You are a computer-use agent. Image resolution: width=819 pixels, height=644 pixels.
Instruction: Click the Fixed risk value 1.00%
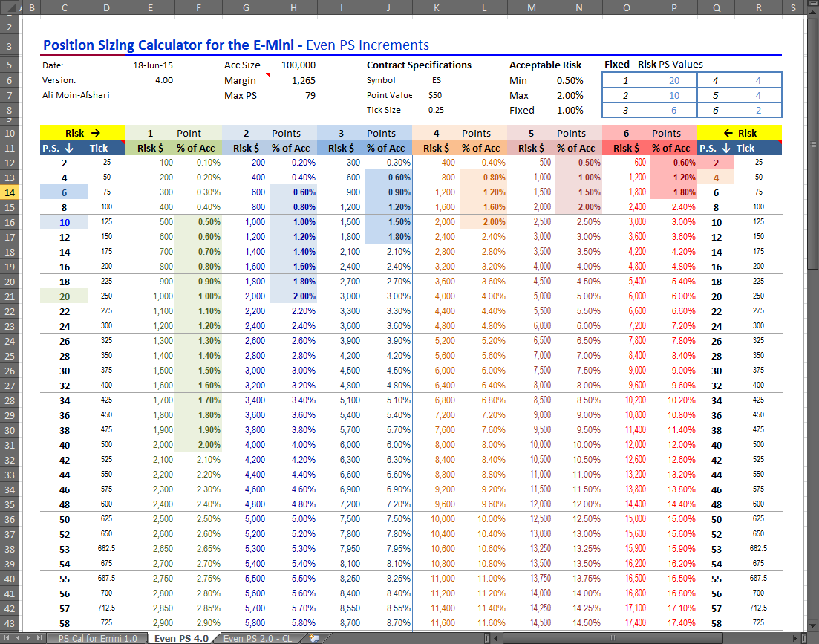(x=570, y=110)
